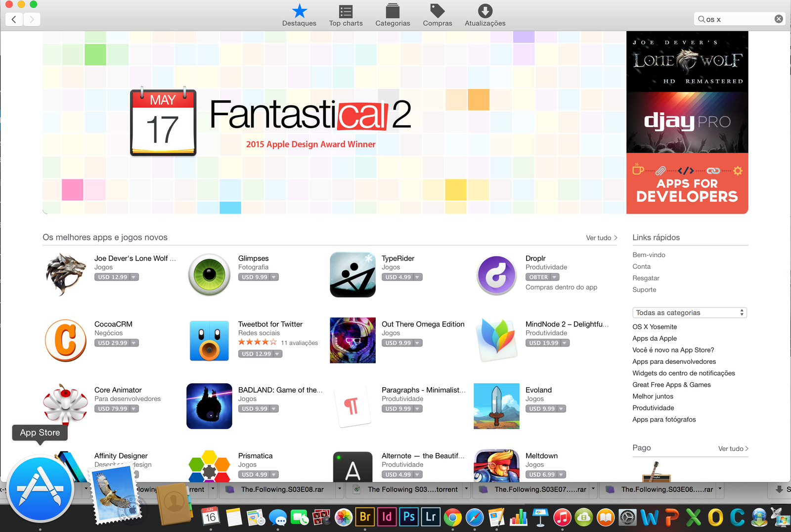This screenshot has width=791, height=532.
Task: Open the Resgatar quick link
Action: (x=646, y=278)
